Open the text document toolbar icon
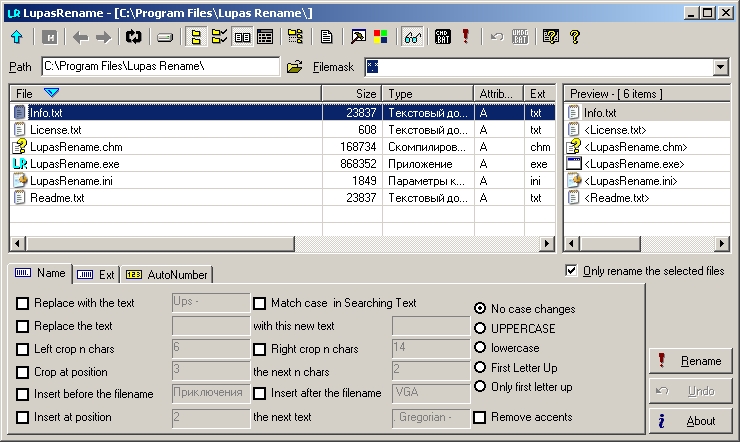 click(326, 37)
